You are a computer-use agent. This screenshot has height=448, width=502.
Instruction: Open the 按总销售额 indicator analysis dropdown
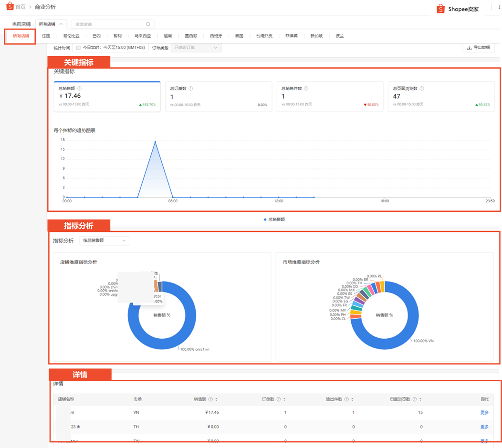[104, 241]
